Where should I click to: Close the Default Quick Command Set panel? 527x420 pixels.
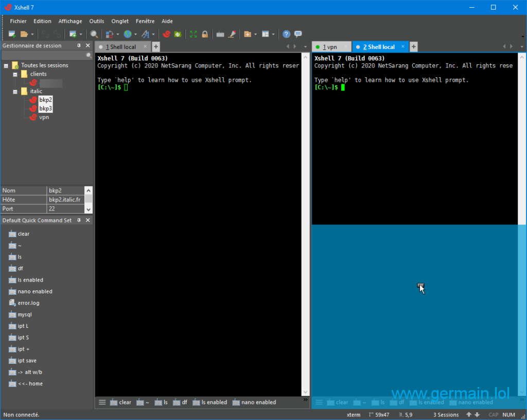[88, 220]
